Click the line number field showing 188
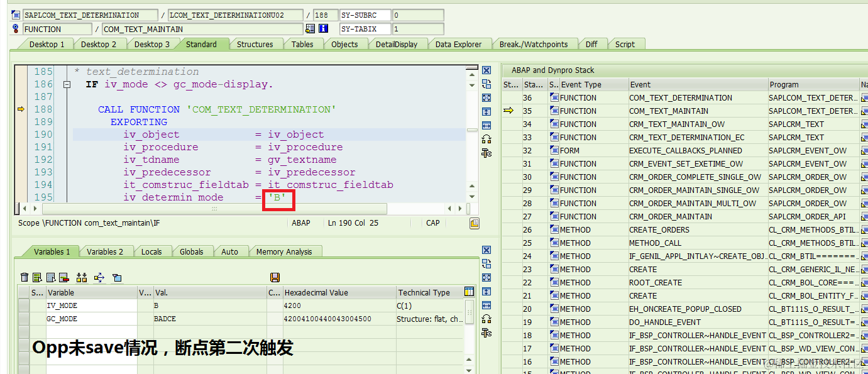The width and height of the screenshot is (868, 374). (x=324, y=15)
